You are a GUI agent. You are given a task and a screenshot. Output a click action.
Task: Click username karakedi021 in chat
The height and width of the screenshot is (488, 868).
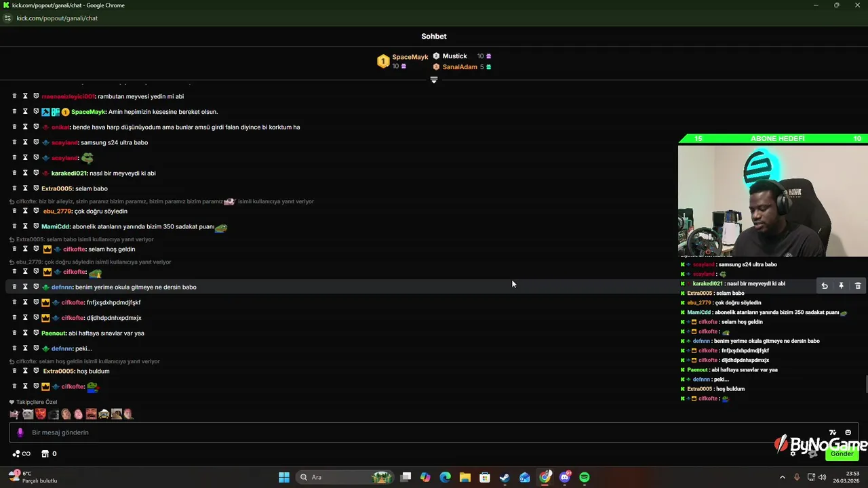[x=69, y=173]
